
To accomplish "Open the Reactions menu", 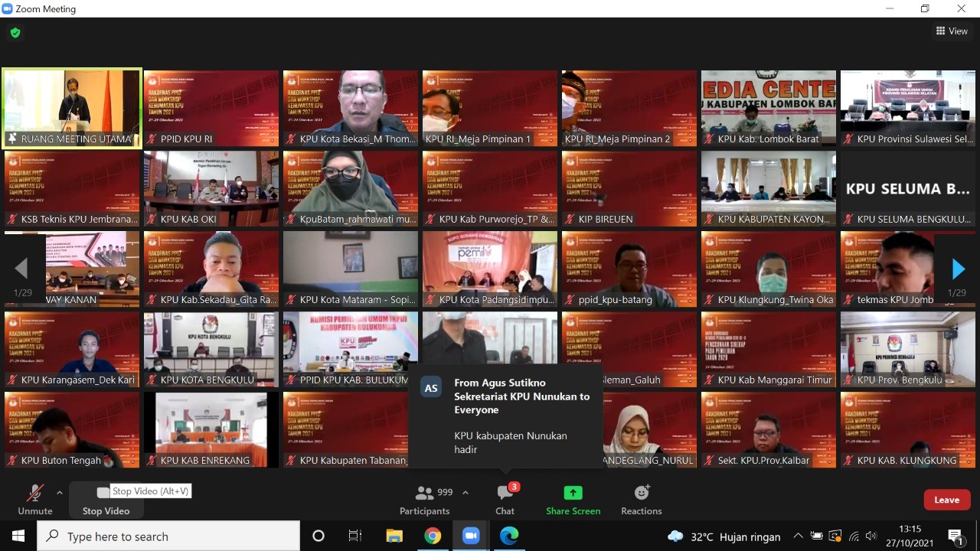I will coord(641,499).
